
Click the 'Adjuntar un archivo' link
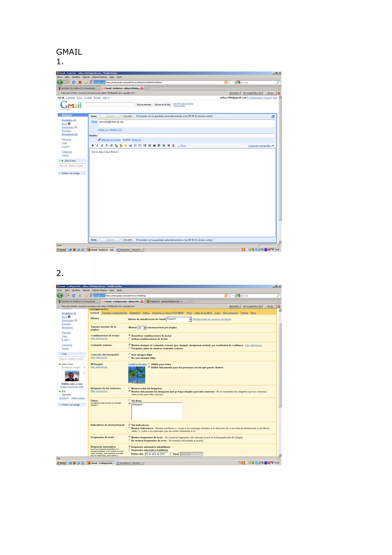[x=111, y=140]
